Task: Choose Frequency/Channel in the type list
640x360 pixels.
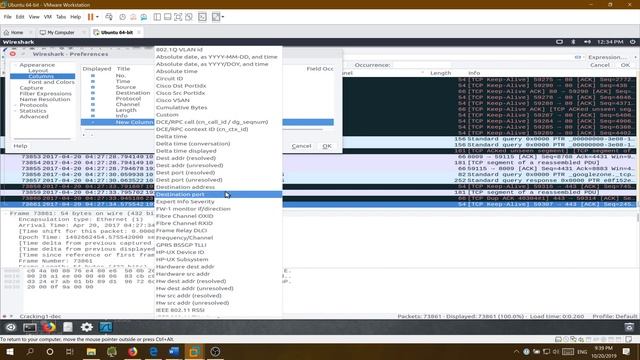Action: [x=218, y=238]
